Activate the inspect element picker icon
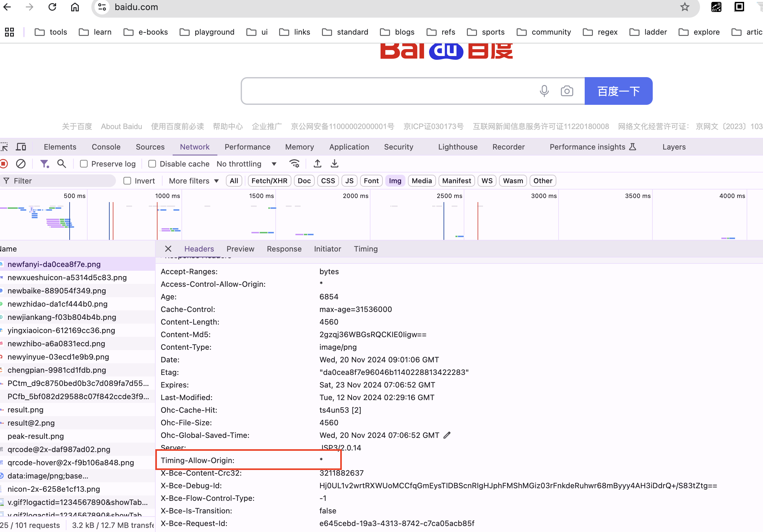Screen dimensions: 763x532 tap(4, 147)
